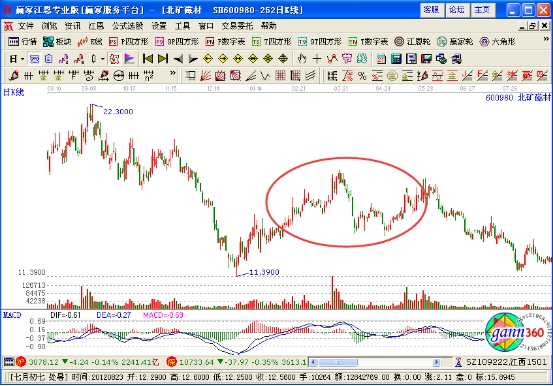Select the hand pan tool

(x=302, y=59)
